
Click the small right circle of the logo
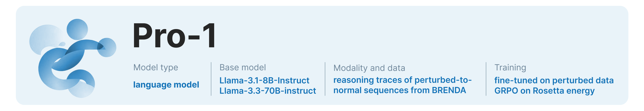coord(107,48)
